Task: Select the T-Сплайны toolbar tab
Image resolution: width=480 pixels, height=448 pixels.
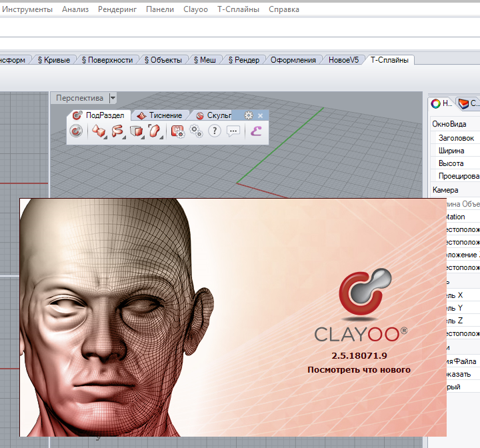Action: [390, 60]
